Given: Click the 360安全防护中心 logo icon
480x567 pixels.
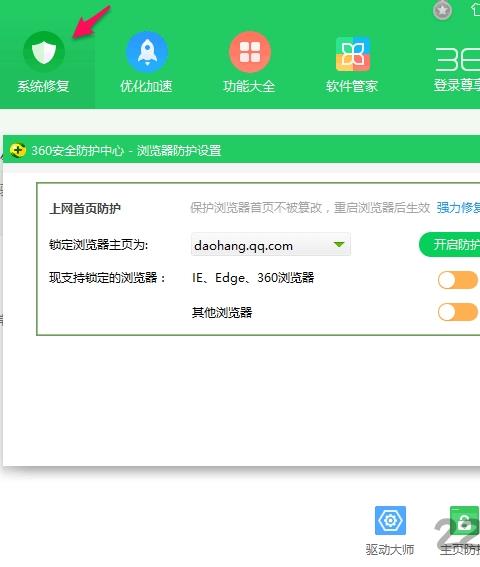Looking at the screenshot, I should click(x=18, y=150).
